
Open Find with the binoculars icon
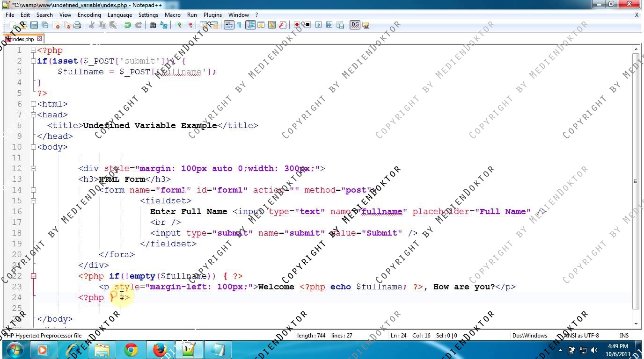(153, 25)
